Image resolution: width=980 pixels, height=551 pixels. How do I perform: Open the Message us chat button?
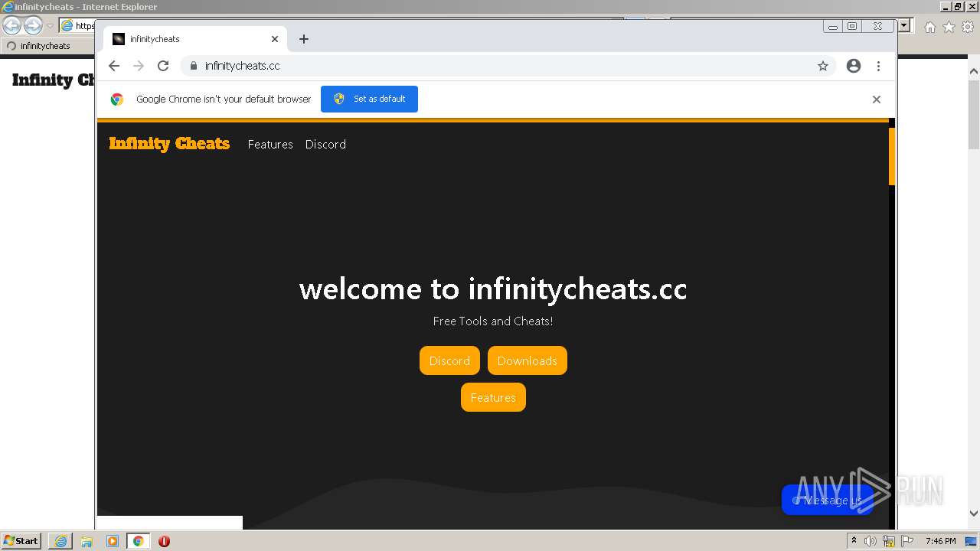(827, 500)
